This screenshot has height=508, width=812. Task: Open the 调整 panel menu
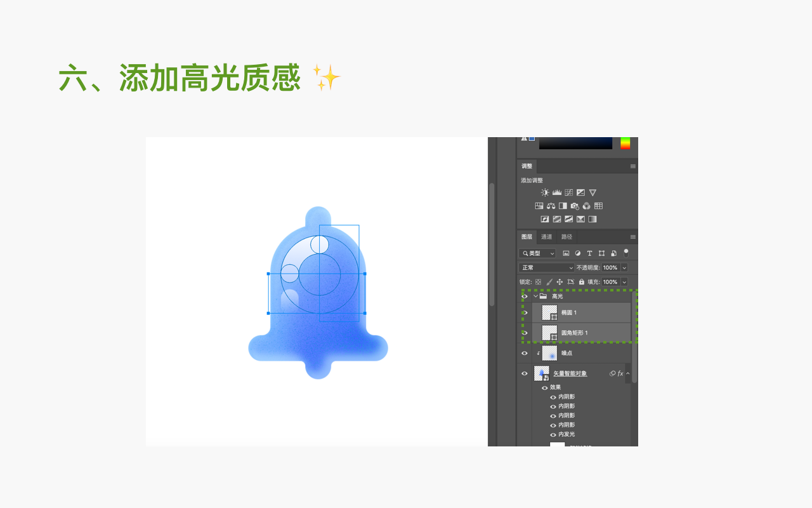point(632,166)
